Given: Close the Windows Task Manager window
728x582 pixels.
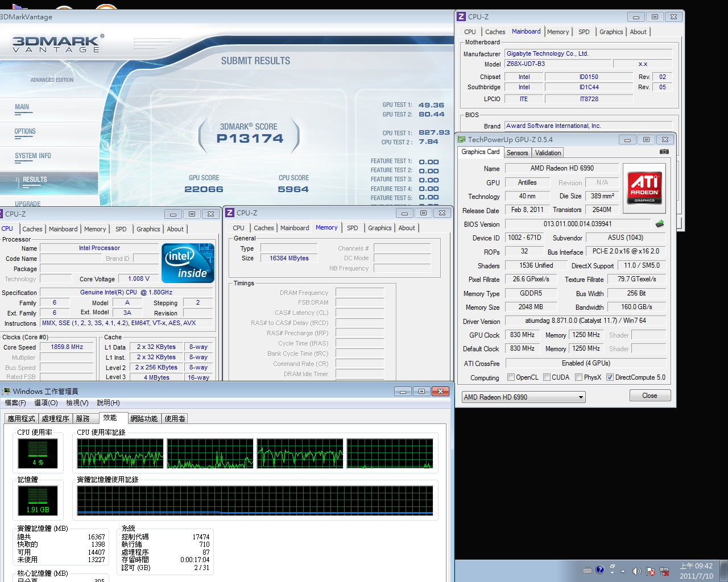Looking at the screenshot, I should point(441,391).
